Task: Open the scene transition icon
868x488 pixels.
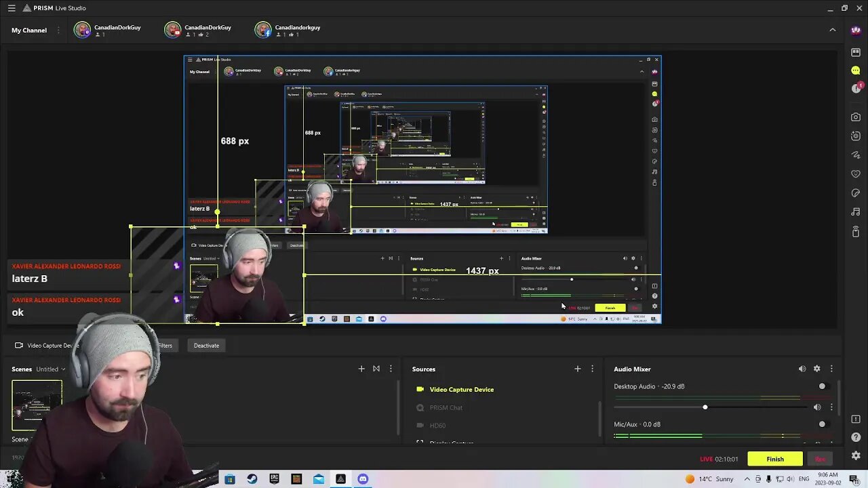Action: coord(376,369)
